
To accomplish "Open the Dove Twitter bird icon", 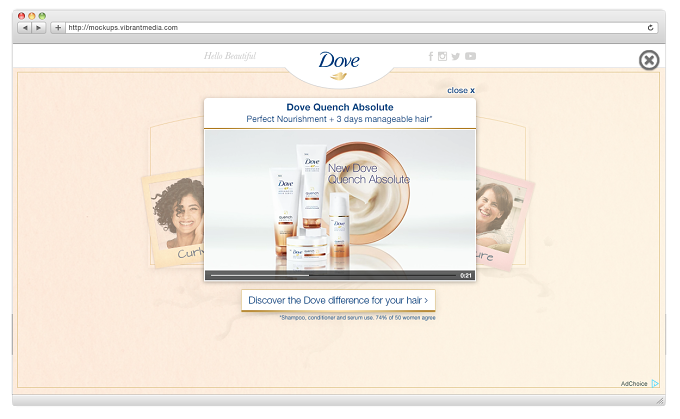I will coord(455,56).
